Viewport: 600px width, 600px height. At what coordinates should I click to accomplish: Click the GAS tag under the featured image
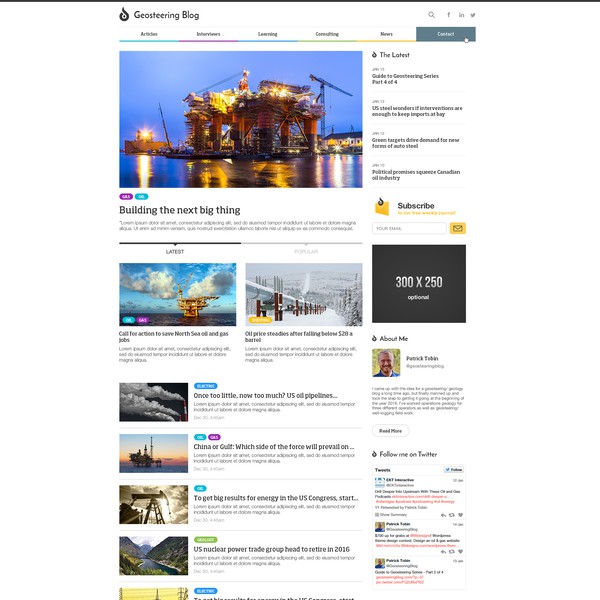point(126,197)
